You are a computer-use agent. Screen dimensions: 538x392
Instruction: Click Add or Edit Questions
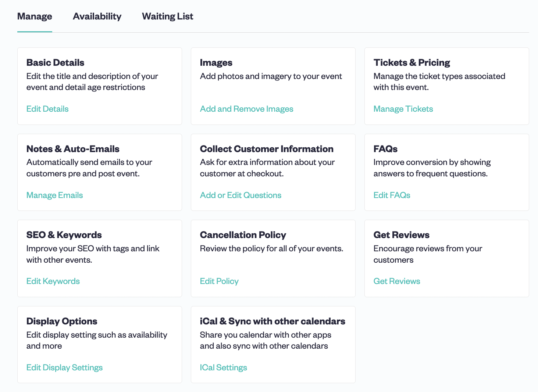coord(241,195)
